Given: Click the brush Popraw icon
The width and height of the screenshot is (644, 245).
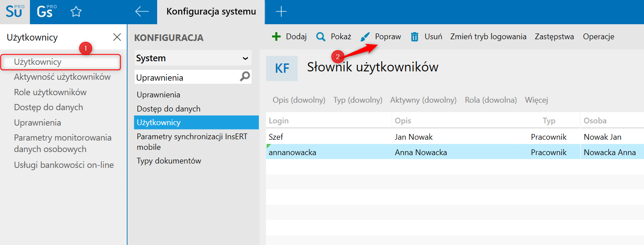Looking at the screenshot, I should click(365, 37).
